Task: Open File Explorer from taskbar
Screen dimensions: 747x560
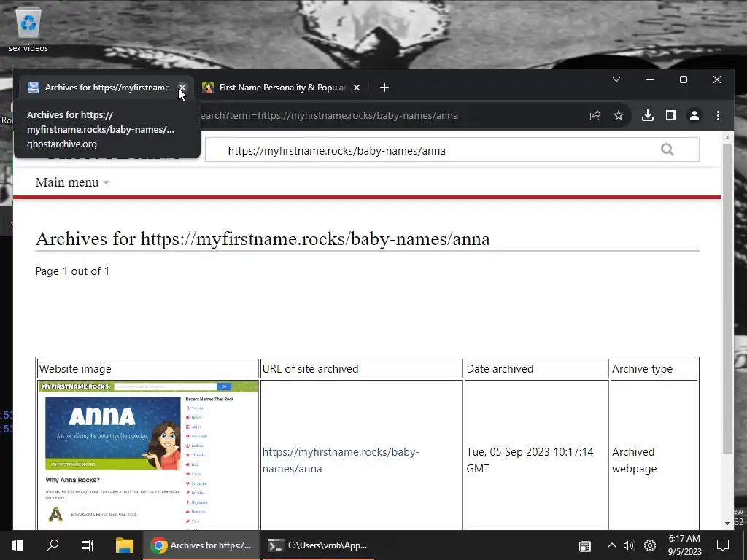Action: tap(124, 545)
